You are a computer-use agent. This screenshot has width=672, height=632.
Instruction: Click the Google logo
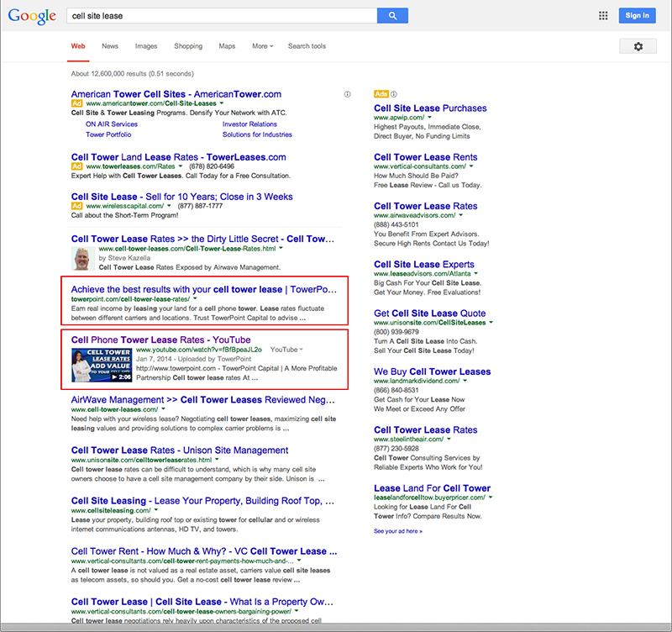pos(32,16)
